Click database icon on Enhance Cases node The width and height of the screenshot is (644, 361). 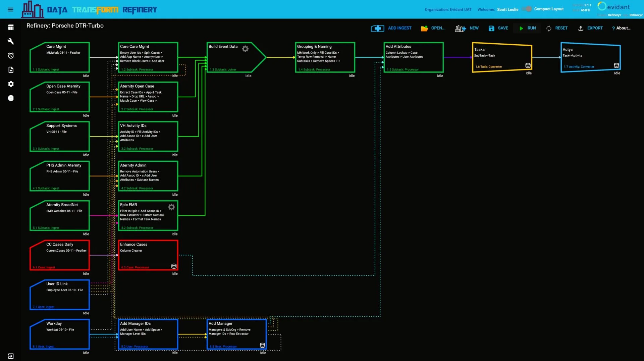pos(174,266)
